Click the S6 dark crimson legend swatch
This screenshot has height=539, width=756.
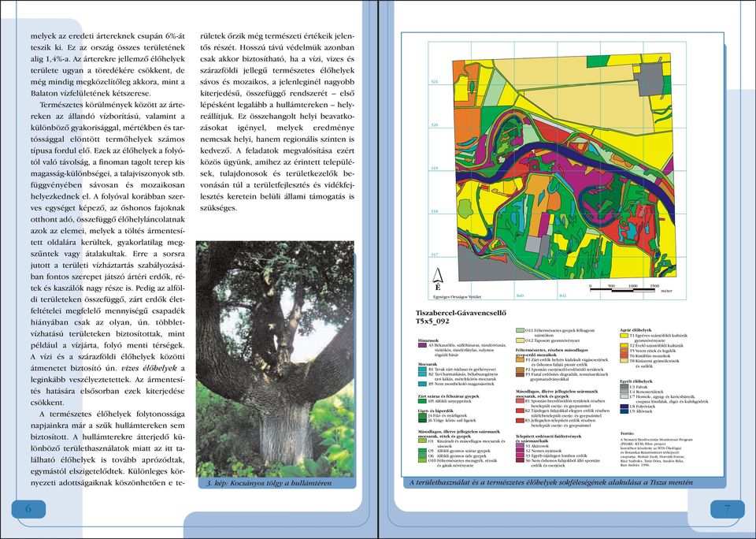tap(520, 460)
